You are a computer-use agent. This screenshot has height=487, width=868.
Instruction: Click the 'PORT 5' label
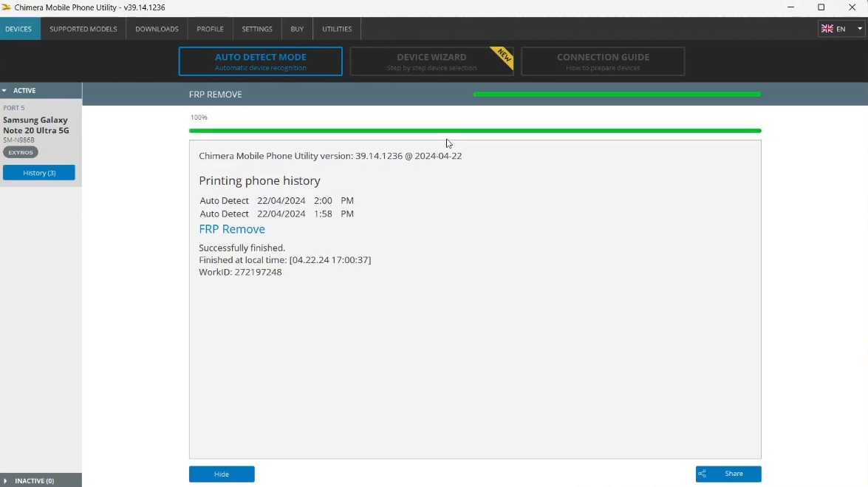[x=14, y=107]
